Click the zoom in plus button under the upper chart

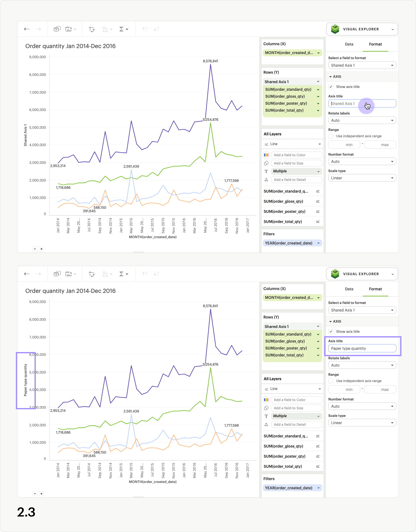(x=41, y=249)
